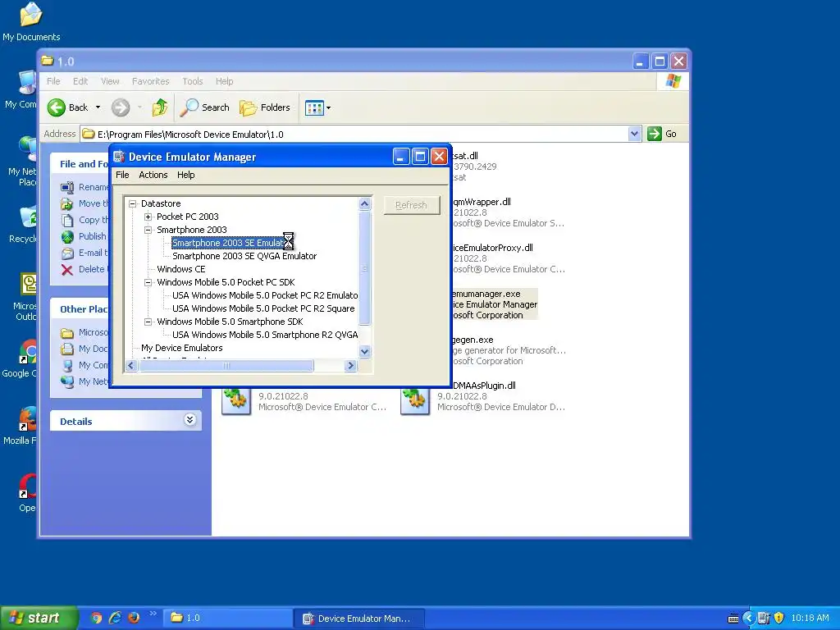Viewport: 840px width, 630px height.
Task: Select Smartphone 2003 SE QVGA Emulator
Action: pos(244,256)
